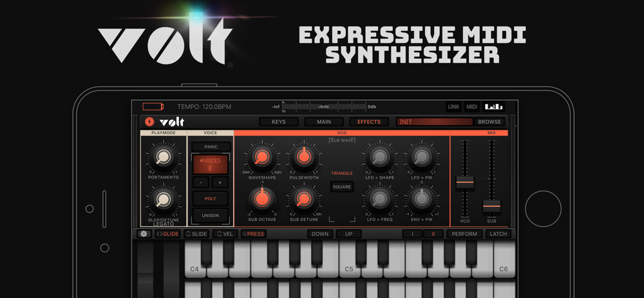Switch to the KEYS tab
This screenshot has height=298, width=644.
[x=278, y=122]
